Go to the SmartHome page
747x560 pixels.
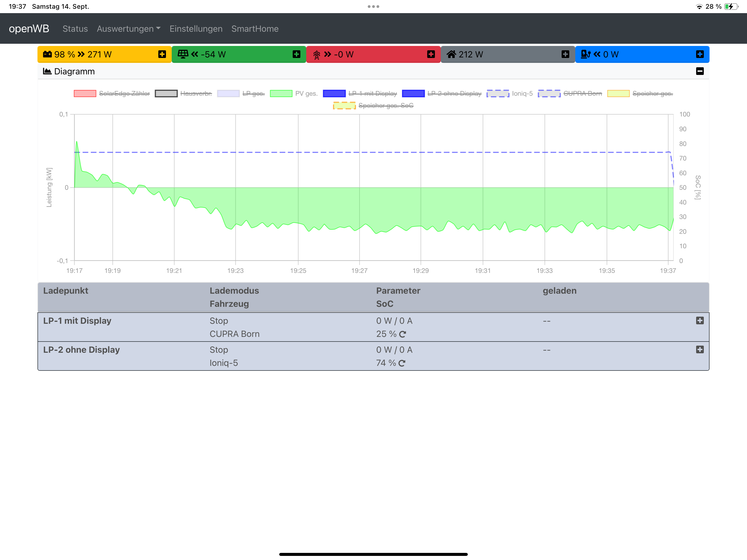coord(255,29)
